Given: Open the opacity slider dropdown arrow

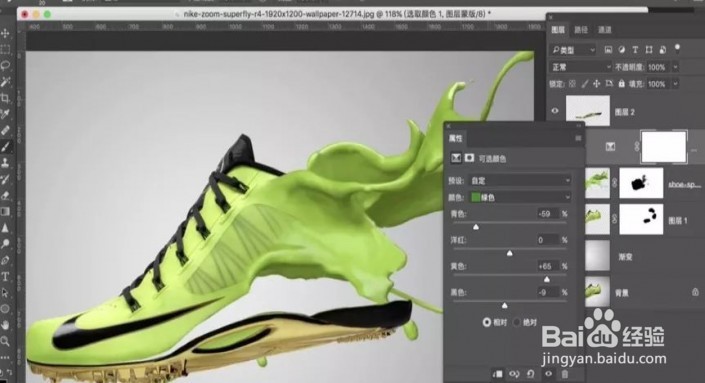Looking at the screenshot, I should (675, 67).
